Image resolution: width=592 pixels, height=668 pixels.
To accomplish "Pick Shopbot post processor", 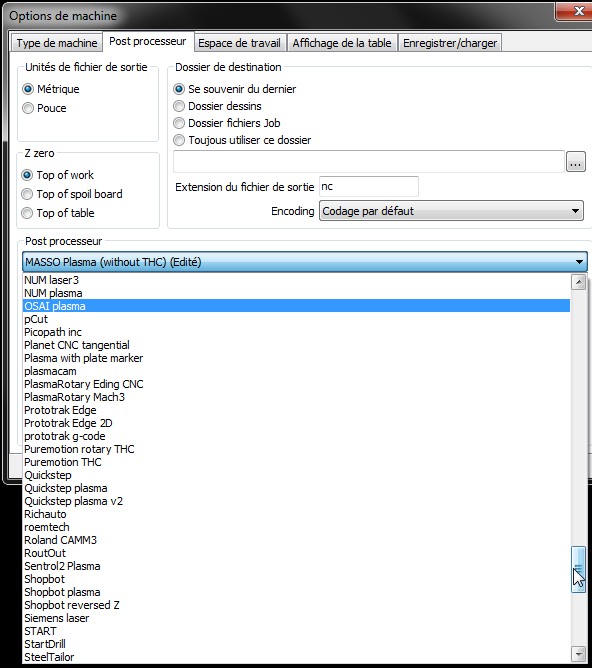I will tap(296, 579).
